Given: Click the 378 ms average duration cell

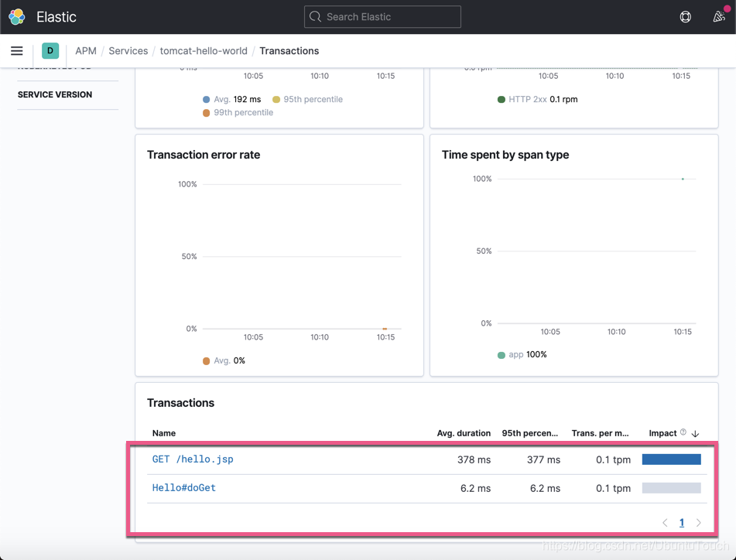Looking at the screenshot, I should click(474, 459).
